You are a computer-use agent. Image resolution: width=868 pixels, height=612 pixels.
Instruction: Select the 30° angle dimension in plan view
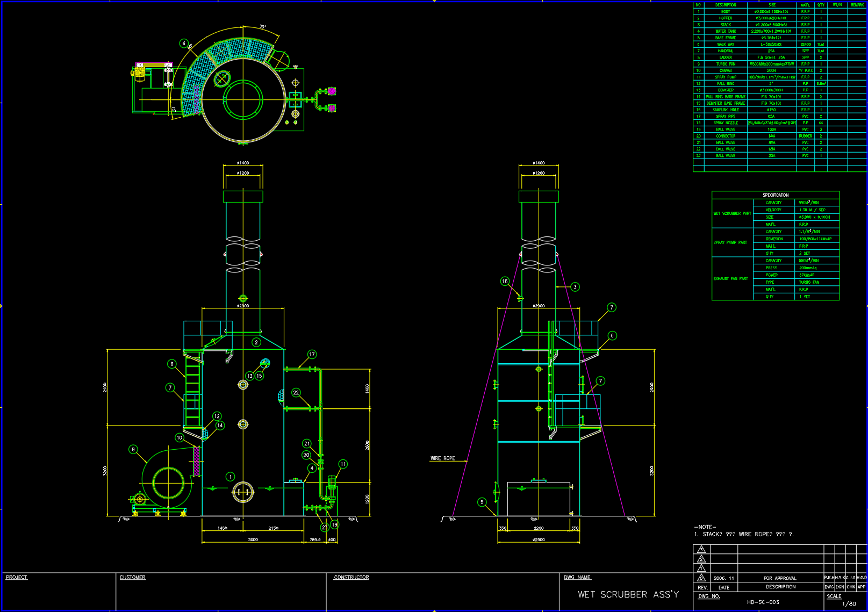coord(263,26)
